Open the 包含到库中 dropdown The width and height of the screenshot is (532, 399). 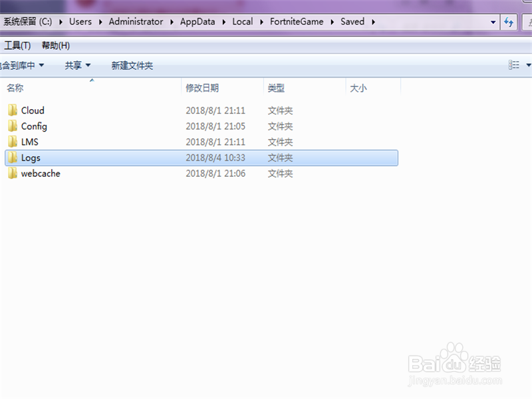pyautogui.click(x=22, y=65)
